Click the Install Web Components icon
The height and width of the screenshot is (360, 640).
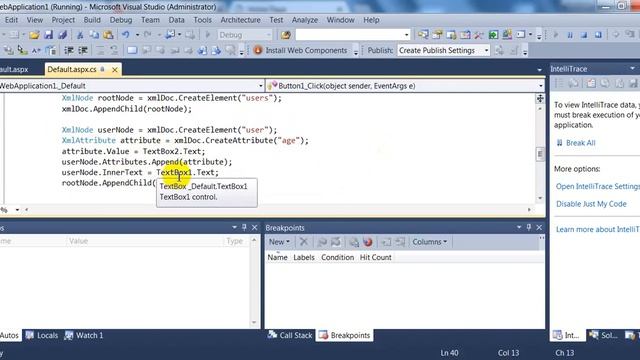258,50
